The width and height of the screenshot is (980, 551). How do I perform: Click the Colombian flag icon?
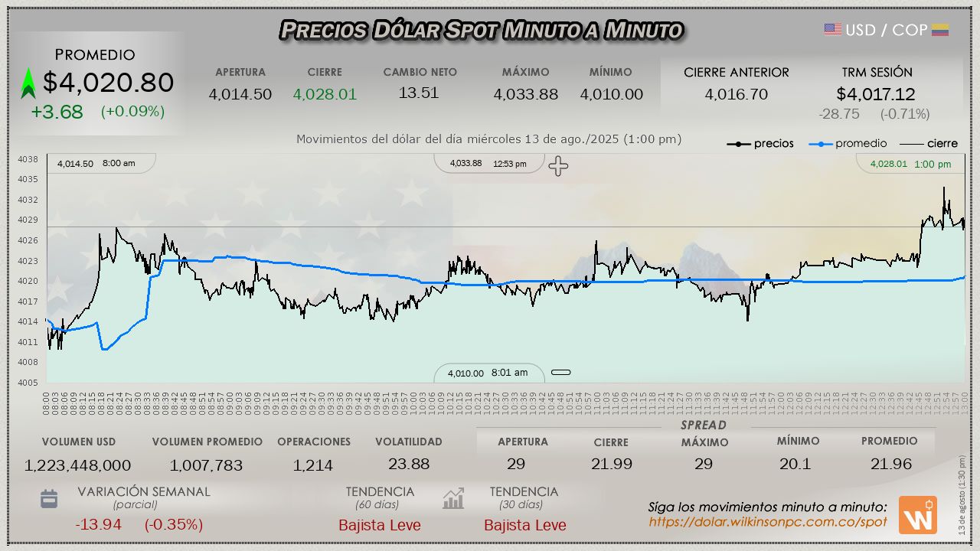pyautogui.click(x=940, y=30)
